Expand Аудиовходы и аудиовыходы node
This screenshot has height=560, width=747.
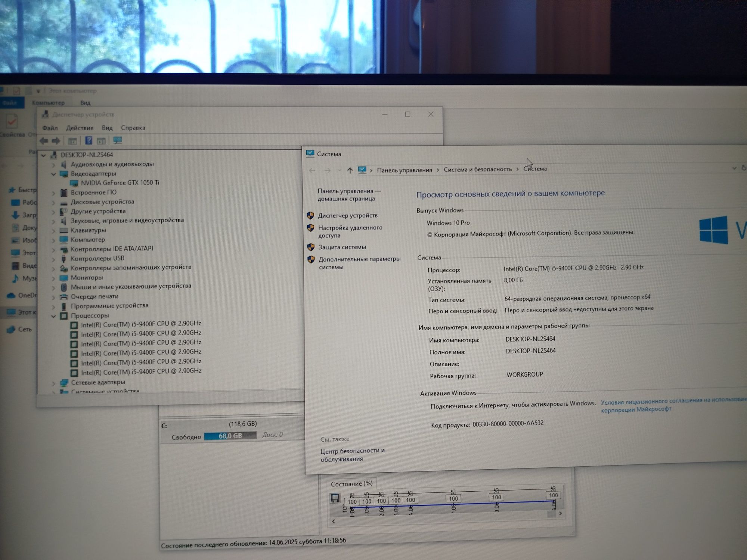[53, 165]
